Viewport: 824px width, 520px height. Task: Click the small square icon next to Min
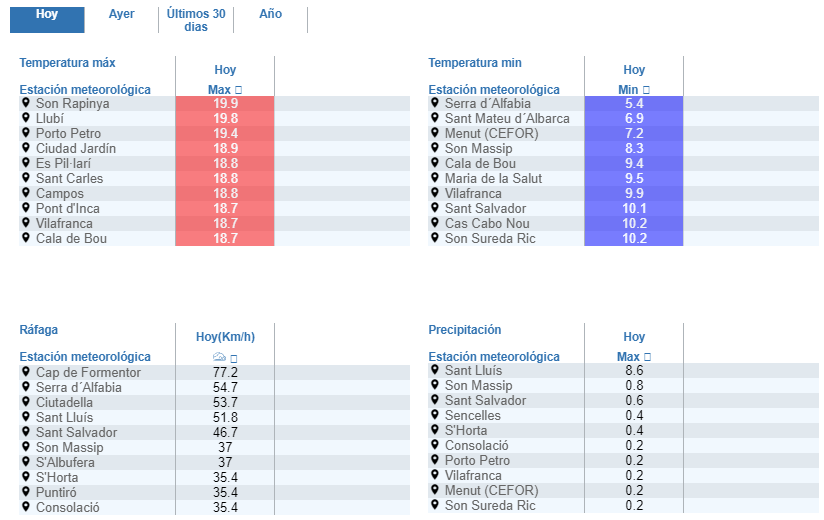coord(646,90)
